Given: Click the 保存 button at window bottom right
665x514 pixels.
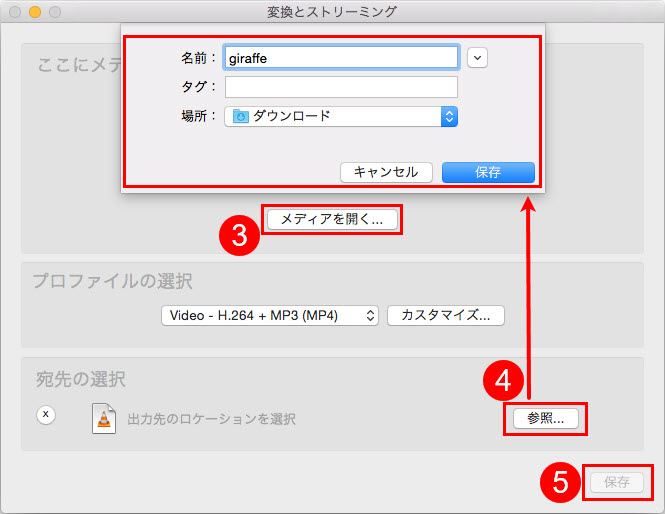Looking at the screenshot, I should tap(617, 482).
